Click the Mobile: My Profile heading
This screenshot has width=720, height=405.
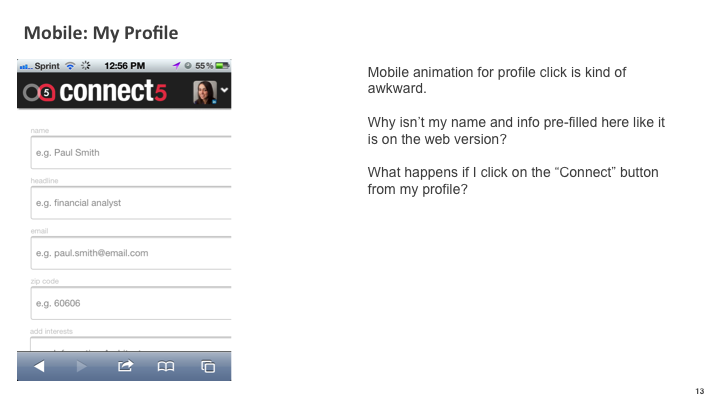[x=101, y=33]
